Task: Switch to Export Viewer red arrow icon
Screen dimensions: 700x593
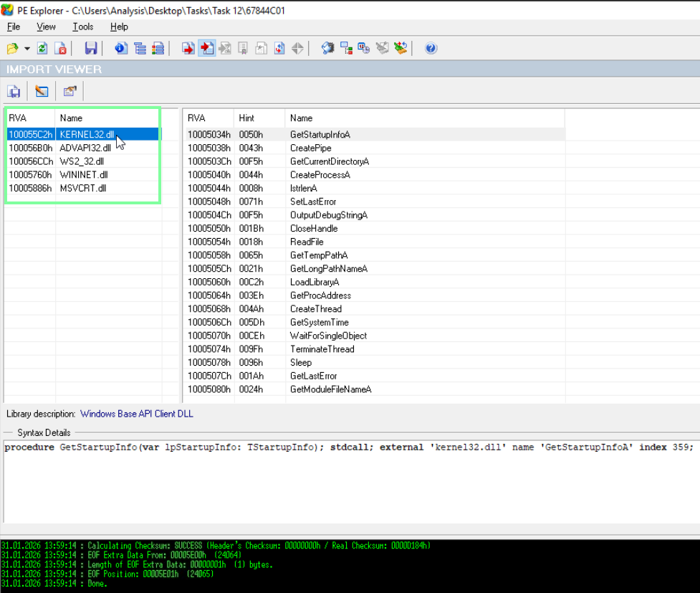Action: tap(188, 48)
